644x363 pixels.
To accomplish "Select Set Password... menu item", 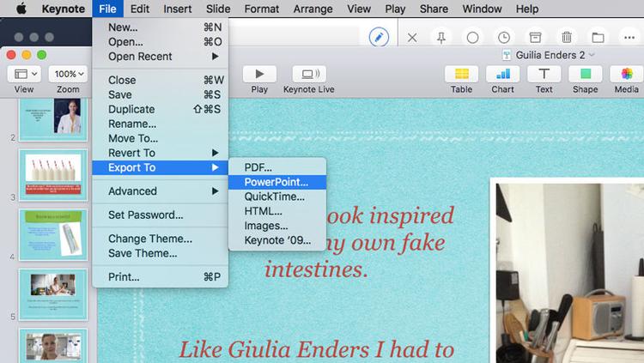I will tap(161, 215).
